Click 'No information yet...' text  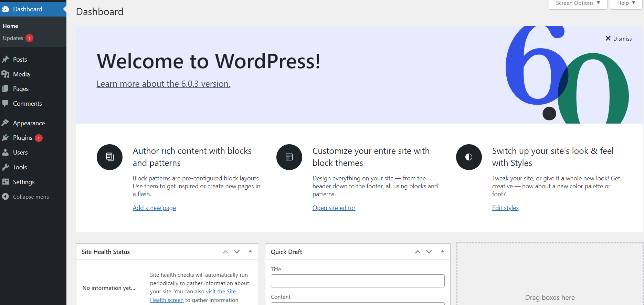coord(109,288)
